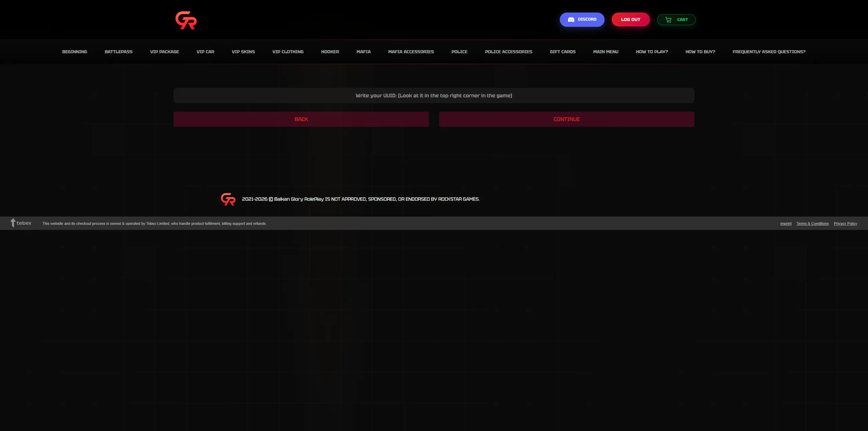The width and height of the screenshot is (868, 431).
Task: Navigate to HOW TO PLAY? page
Action: pos(652,52)
